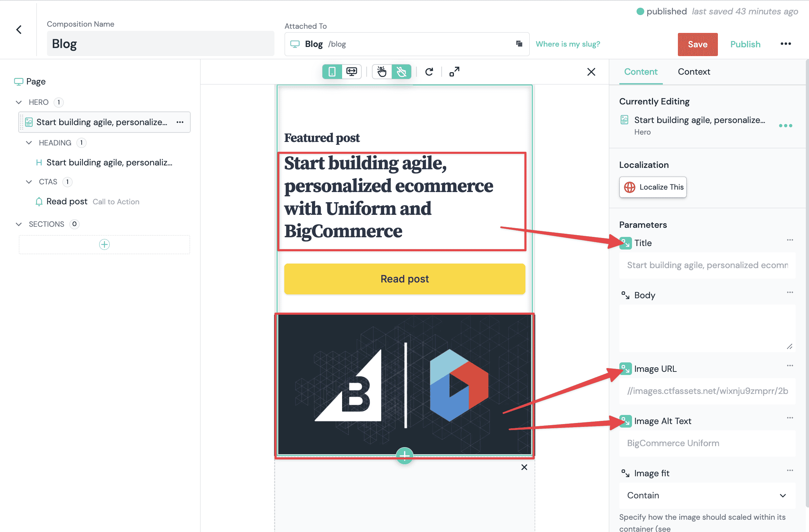
Task: Open the Image fit 'Contain' dropdown
Action: pyautogui.click(x=707, y=496)
